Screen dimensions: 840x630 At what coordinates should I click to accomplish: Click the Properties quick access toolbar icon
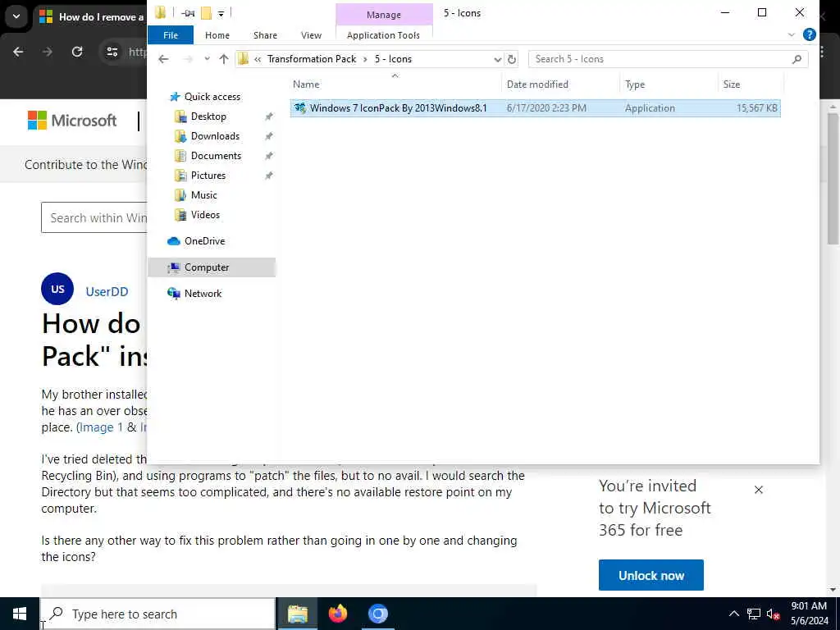tap(188, 13)
